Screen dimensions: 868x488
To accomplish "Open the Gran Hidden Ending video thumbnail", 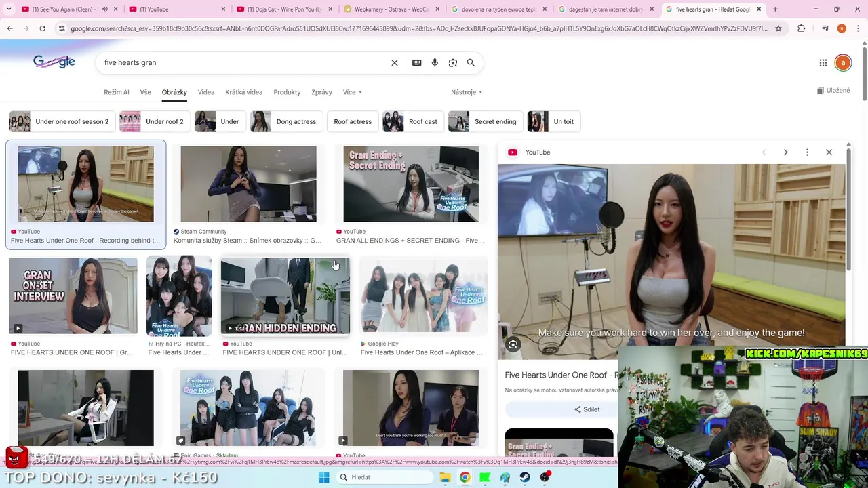I will 285,296.
